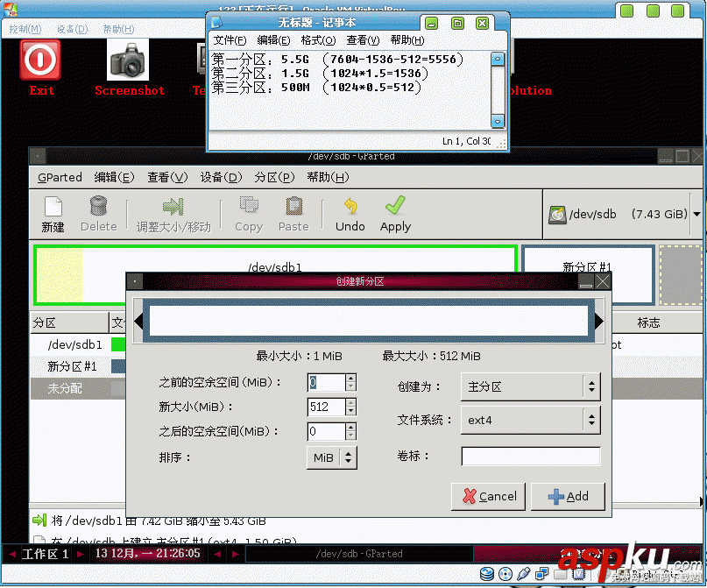Open VirtualBox 控制(M) menu
The height and width of the screenshot is (588, 707).
[25, 29]
